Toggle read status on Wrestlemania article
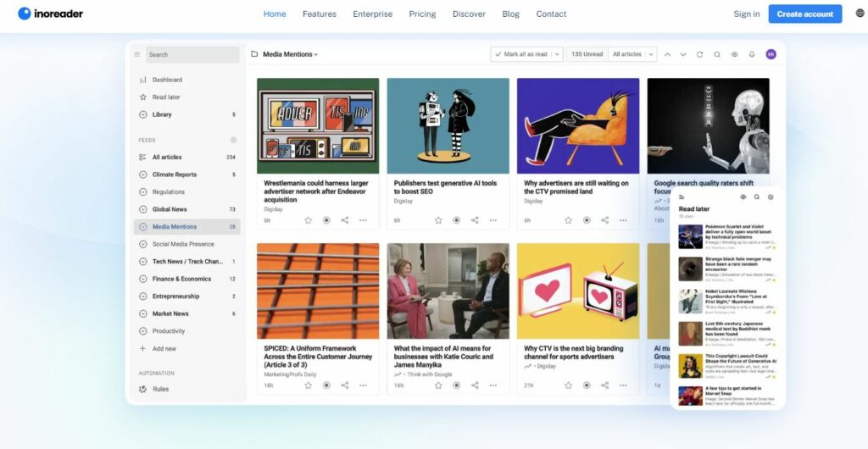 coord(326,220)
